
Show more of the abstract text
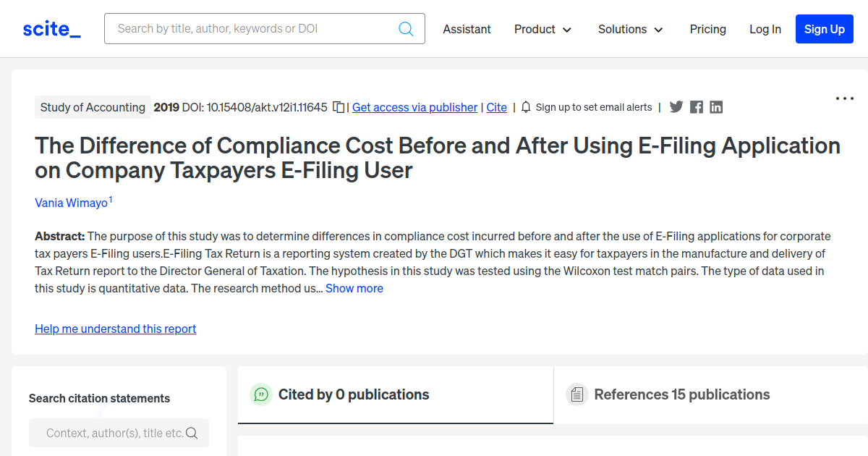pos(354,288)
